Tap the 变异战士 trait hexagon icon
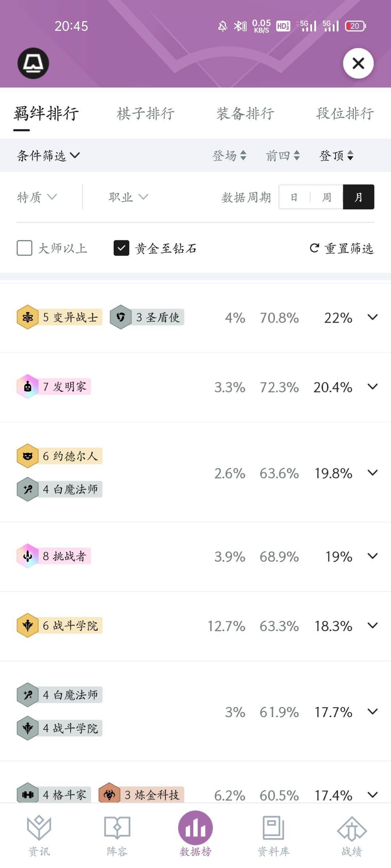 (28, 317)
